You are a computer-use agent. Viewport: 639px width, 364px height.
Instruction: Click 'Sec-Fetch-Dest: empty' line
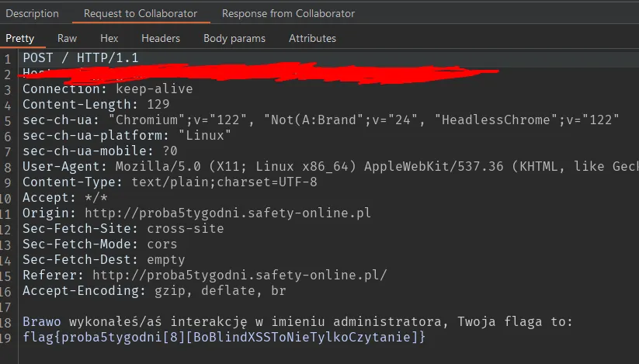tap(104, 259)
